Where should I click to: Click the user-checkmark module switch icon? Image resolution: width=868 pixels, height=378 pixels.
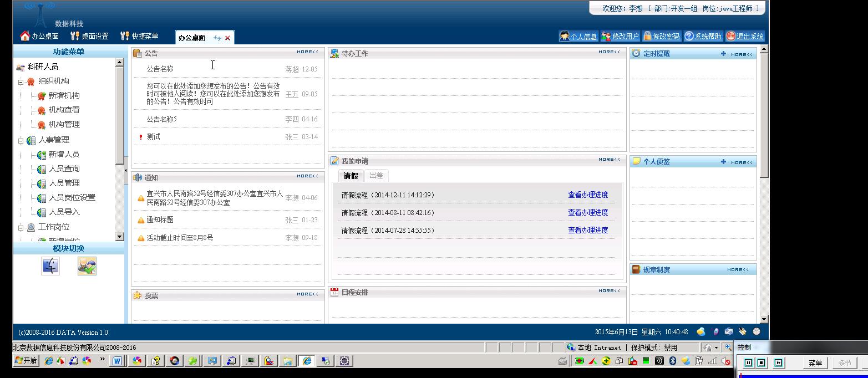click(x=87, y=266)
